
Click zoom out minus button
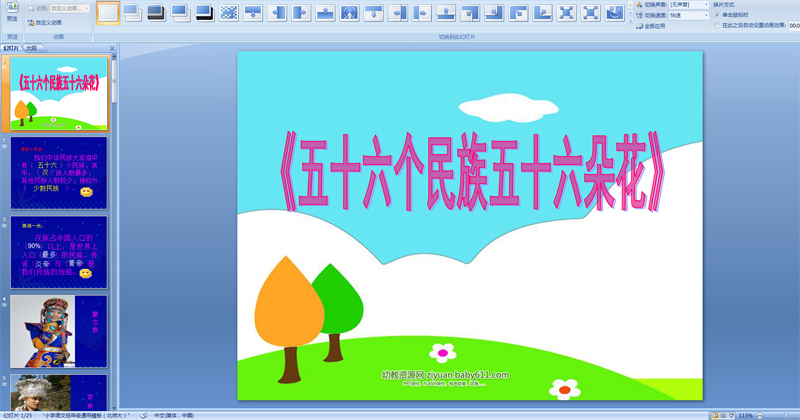[760, 416]
